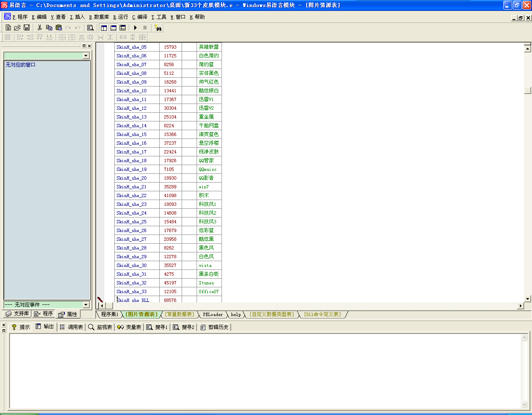Viewport: 532px width, 415px height.
Task: Switch to the 程序 panel tab
Action: point(43,314)
